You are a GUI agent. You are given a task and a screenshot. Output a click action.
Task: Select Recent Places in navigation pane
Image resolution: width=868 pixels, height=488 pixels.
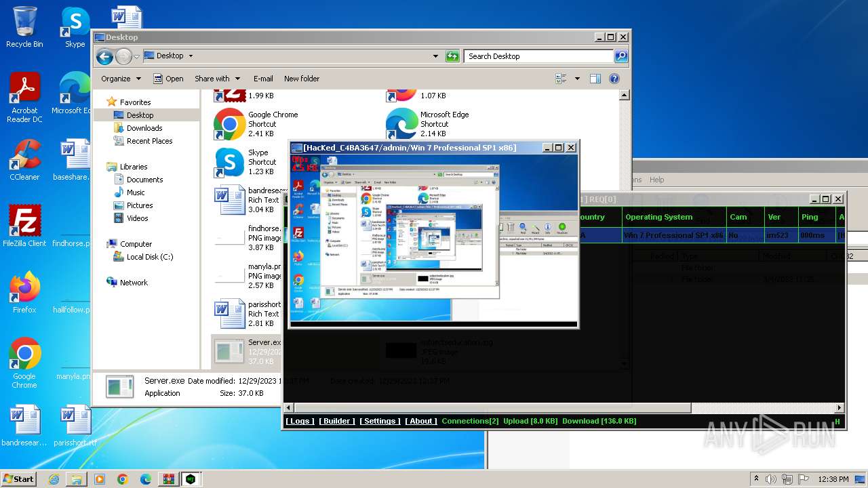point(149,141)
